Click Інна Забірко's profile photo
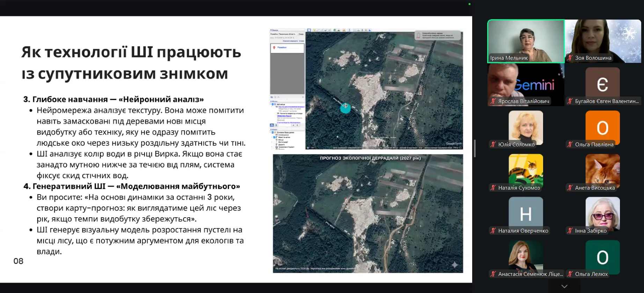Viewport: 644px width, 293px height. click(603, 213)
